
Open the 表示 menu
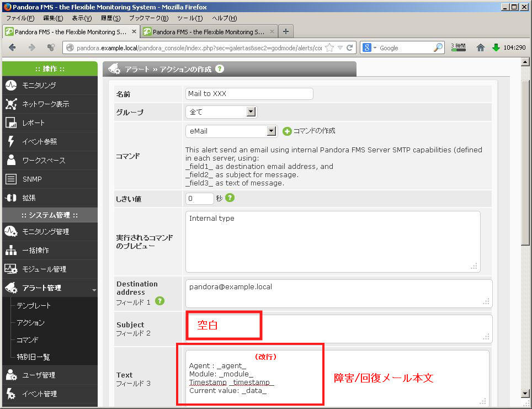(82, 18)
